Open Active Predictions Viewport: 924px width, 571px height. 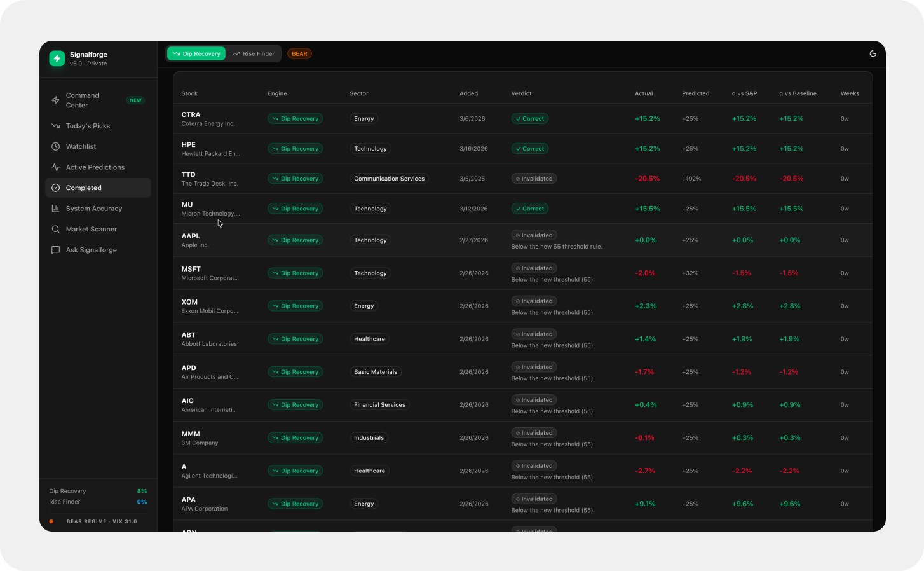[98, 167]
